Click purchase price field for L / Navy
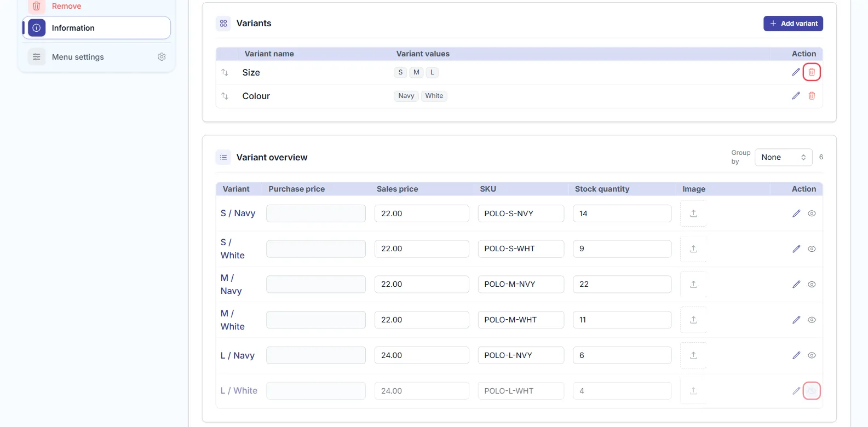 316,355
